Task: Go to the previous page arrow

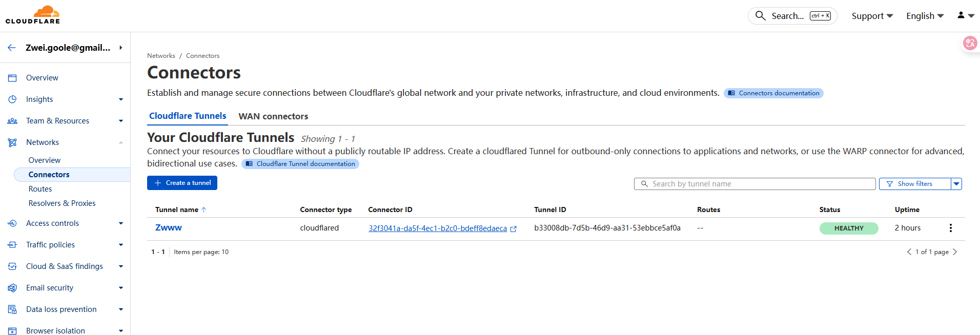Action: click(x=909, y=252)
